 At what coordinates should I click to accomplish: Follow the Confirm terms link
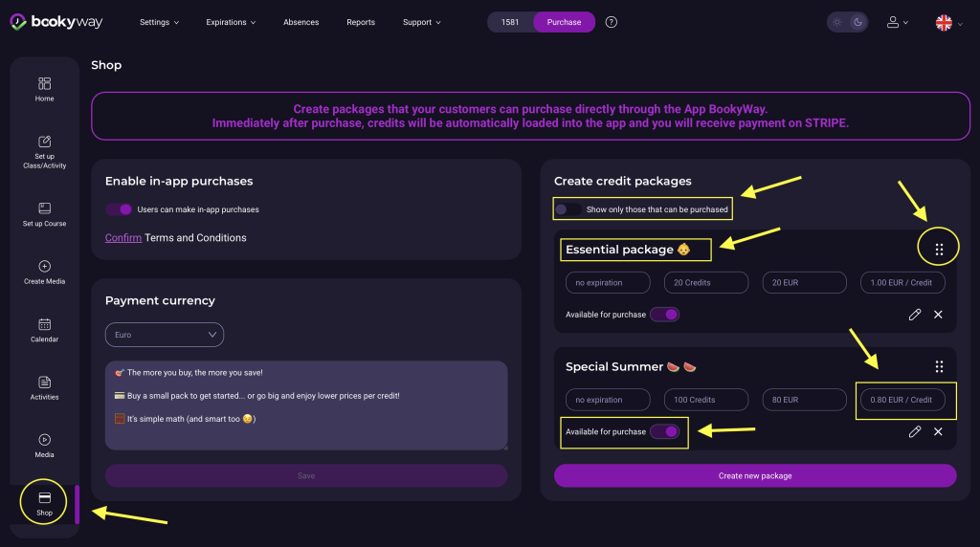[x=123, y=238]
